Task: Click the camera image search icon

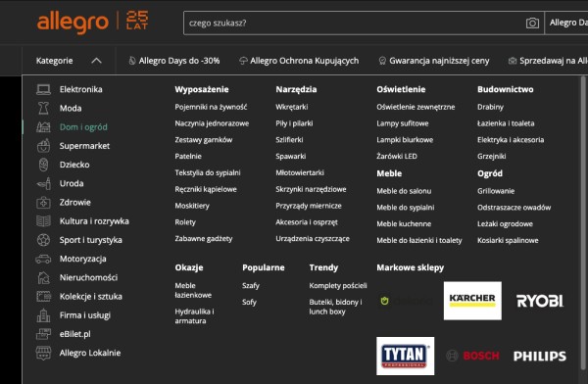Action: point(532,24)
